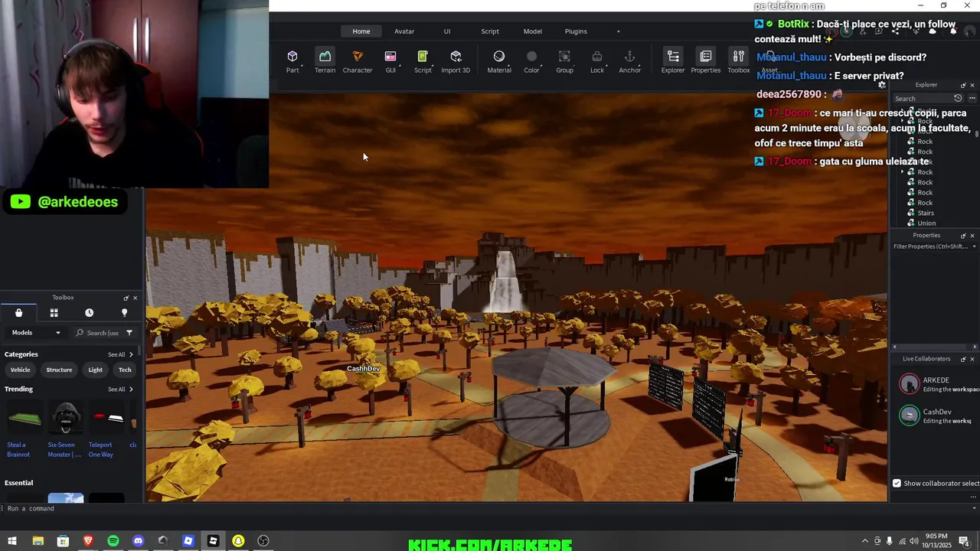Open the Color tool in ribbon
Image resolution: width=980 pixels, height=551 pixels.
(x=531, y=61)
